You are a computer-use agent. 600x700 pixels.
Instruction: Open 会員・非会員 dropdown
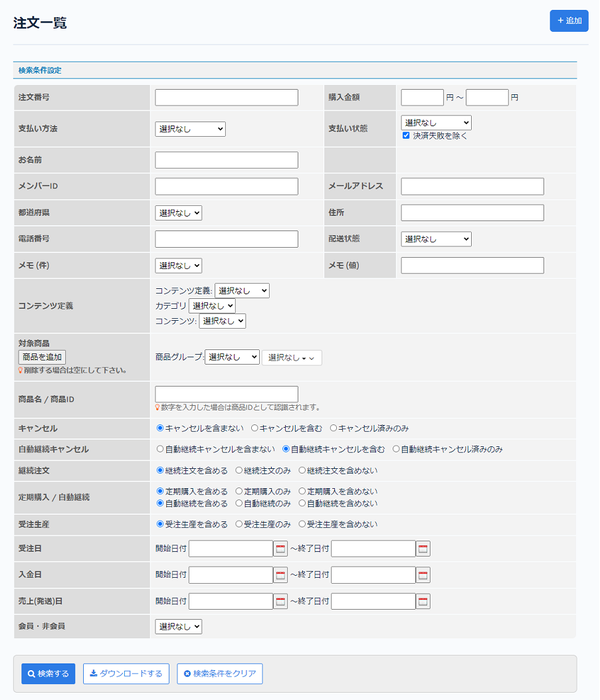point(179,626)
